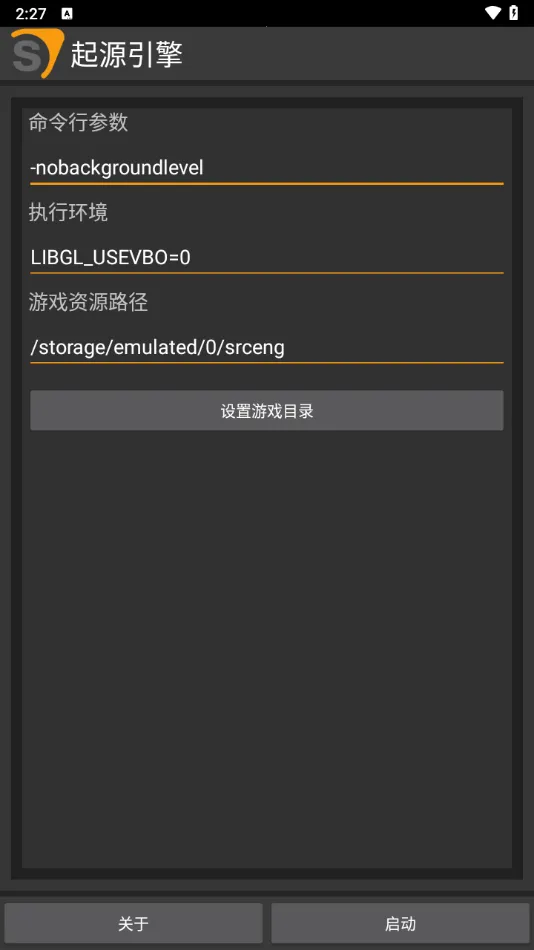Screen dimensions: 534x950
Task: Tap the blank title bar right of 起源引擎
Action: click(358, 53)
